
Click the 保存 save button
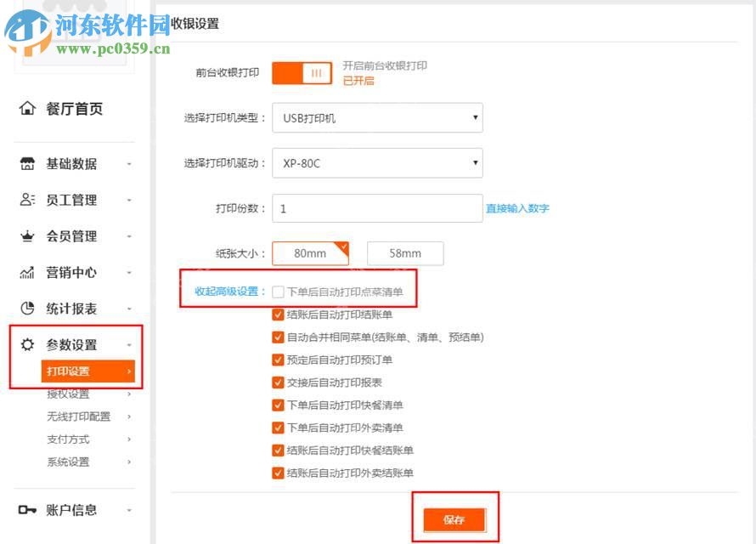[456, 519]
